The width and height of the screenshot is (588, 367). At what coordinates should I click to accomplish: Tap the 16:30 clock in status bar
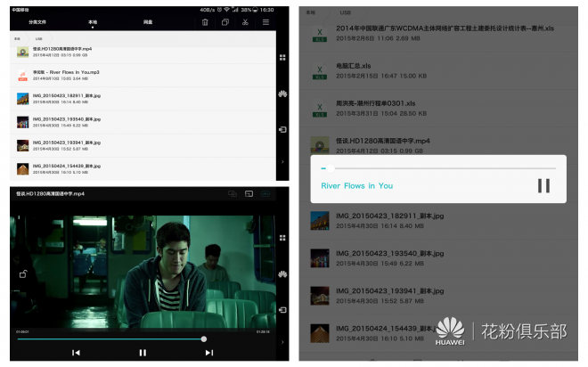267,10
